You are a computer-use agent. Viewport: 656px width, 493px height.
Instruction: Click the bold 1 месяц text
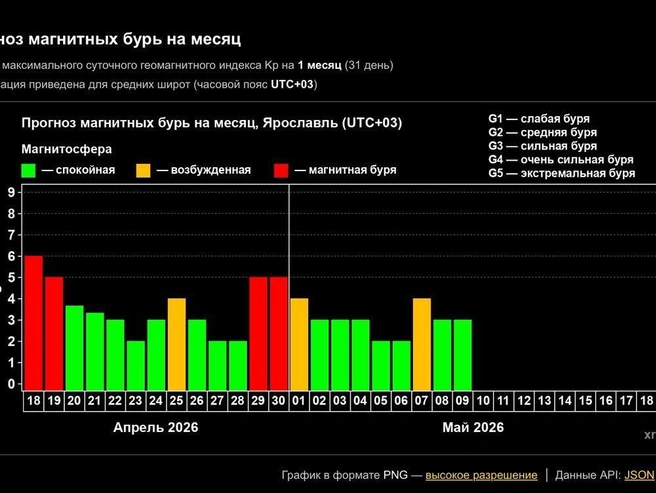pyautogui.click(x=320, y=66)
